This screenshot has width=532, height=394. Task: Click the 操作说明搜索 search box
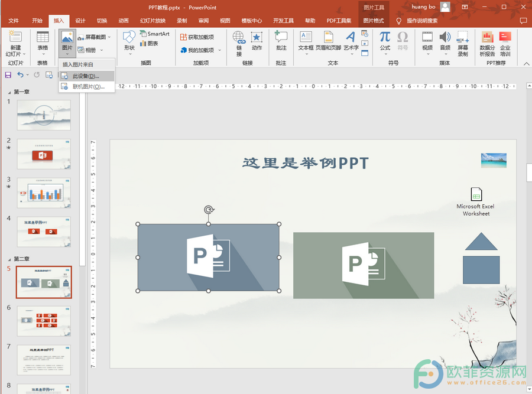pos(422,21)
